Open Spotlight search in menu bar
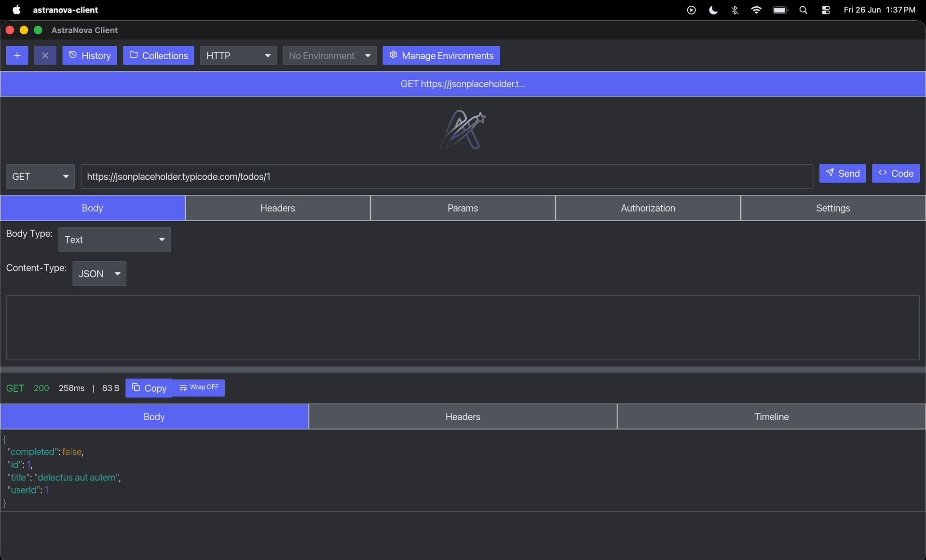The width and height of the screenshot is (926, 560). [x=803, y=10]
